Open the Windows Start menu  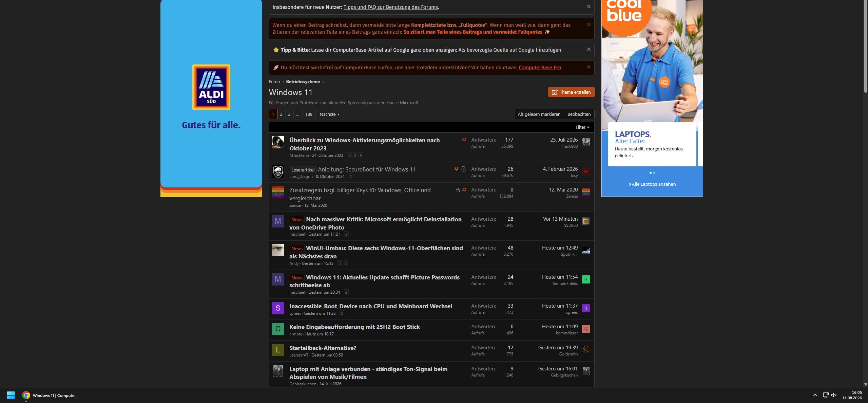coord(11,395)
